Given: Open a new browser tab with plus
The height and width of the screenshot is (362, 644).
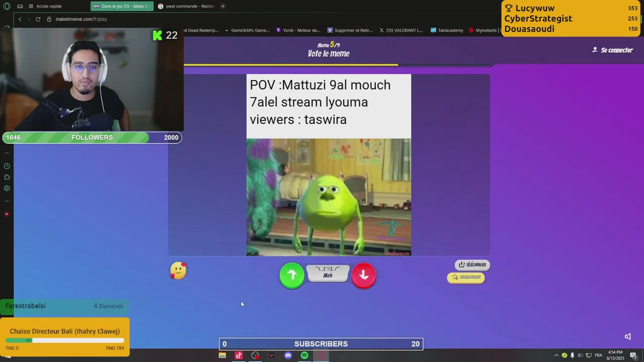Looking at the screenshot, I should pyautogui.click(x=223, y=6).
